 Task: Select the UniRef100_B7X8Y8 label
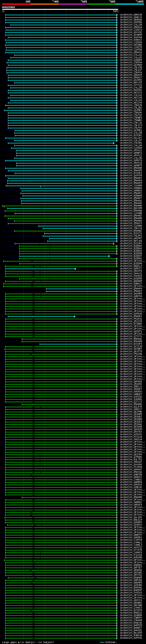tap(131, 610)
